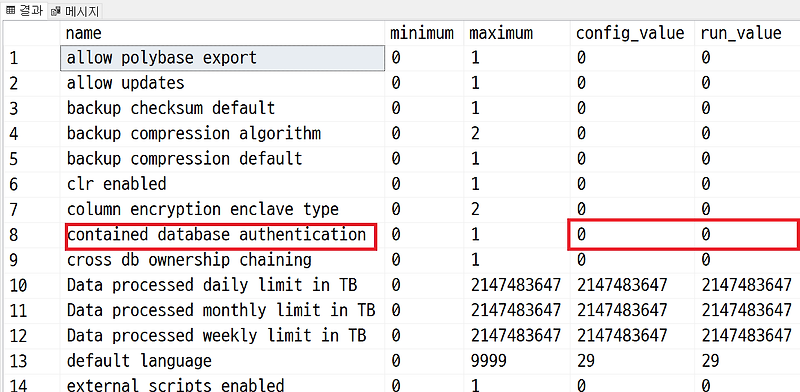
Task: Select row header number 8
Action: [x=31, y=235]
